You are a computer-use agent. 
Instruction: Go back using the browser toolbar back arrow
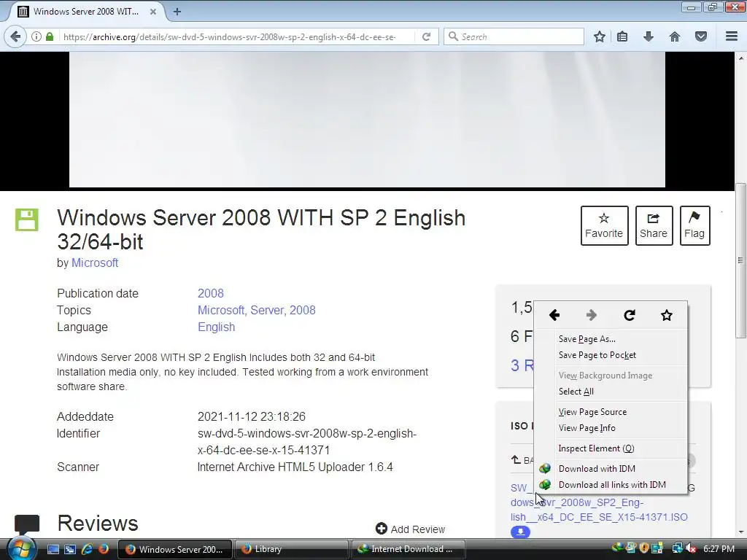point(15,36)
